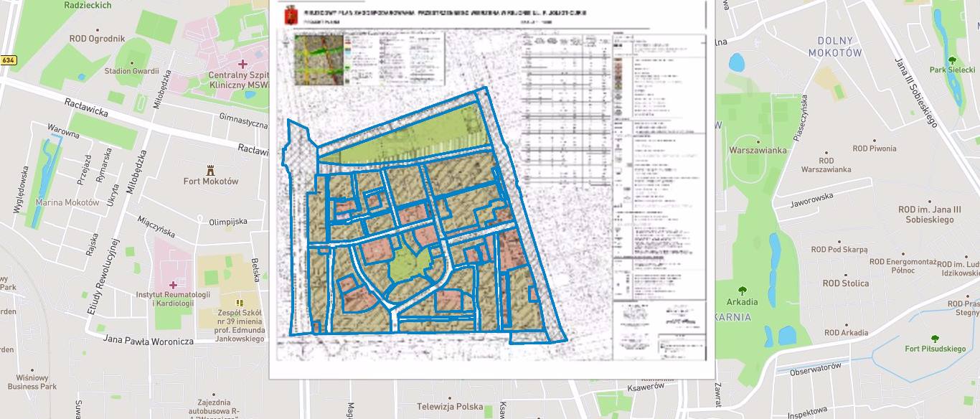Viewport: 980px width, 419px height.
Task: Click the 'Inspektowa' street label
Action: point(808,413)
